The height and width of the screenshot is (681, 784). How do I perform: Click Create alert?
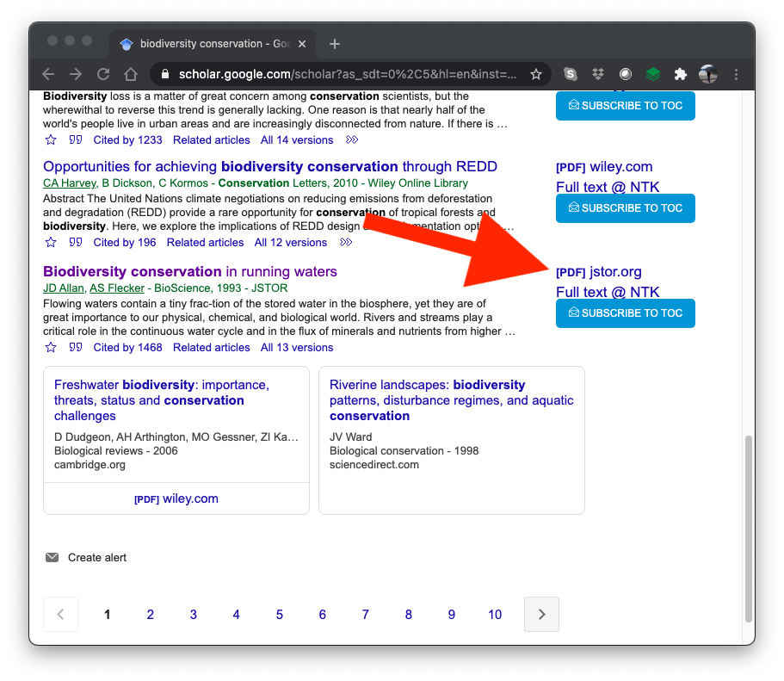[97, 557]
